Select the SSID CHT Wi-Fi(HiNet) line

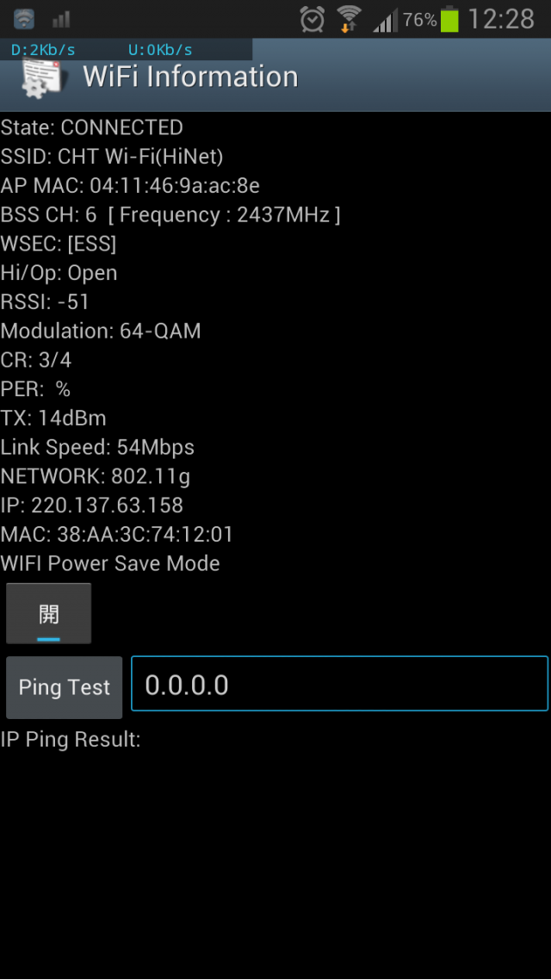pyautogui.click(x=112, y=156)
